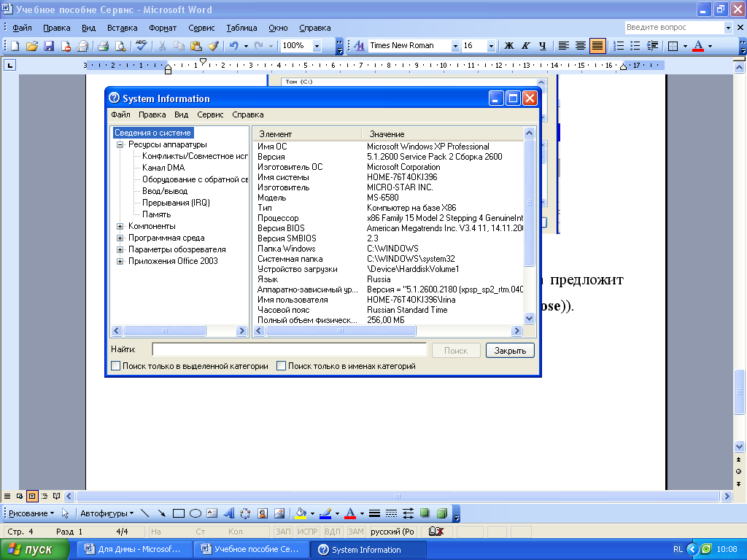Toggle underline formatting (Ч)
Image resolution: width=747 pixels, height=560 pixels.
tap(543, 46)
